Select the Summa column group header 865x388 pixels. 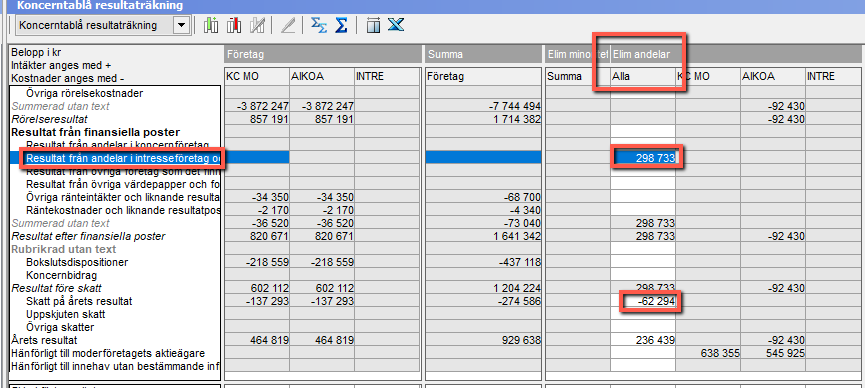483,55
